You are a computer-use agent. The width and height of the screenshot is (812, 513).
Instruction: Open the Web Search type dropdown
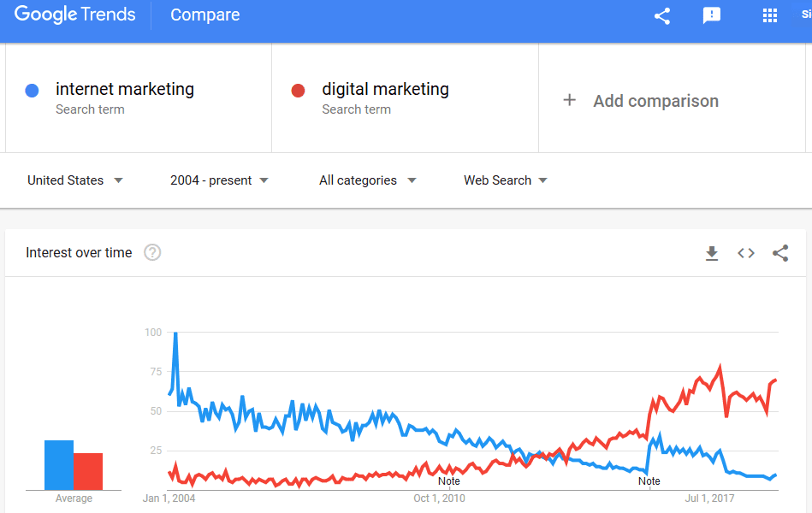point(505,180)
